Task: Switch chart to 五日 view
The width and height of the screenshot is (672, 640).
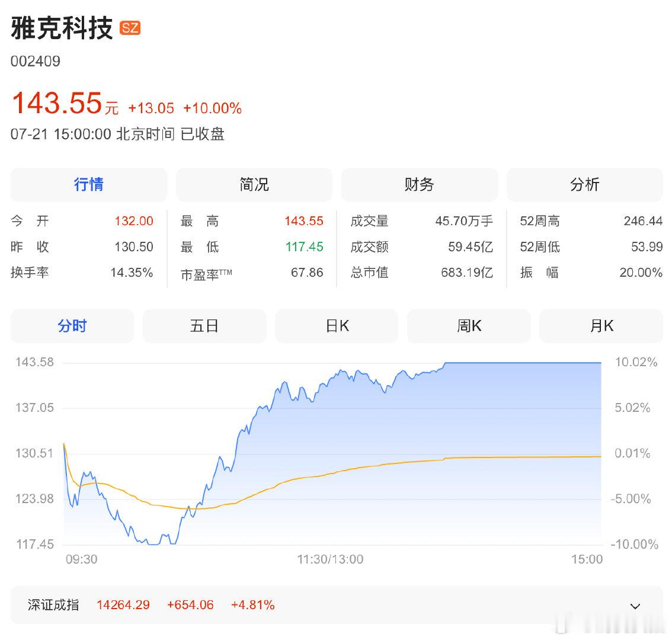Action: [x=204, y=326]
